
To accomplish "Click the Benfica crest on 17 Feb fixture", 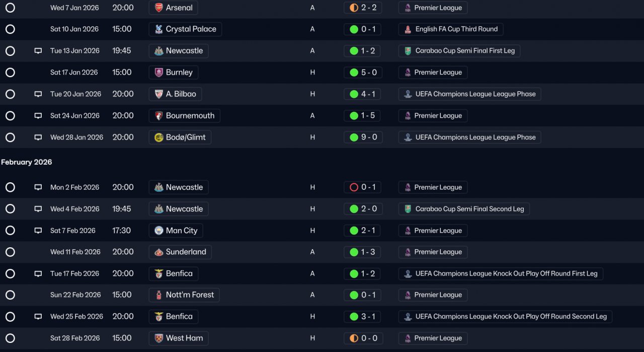I will coord(158,274).
